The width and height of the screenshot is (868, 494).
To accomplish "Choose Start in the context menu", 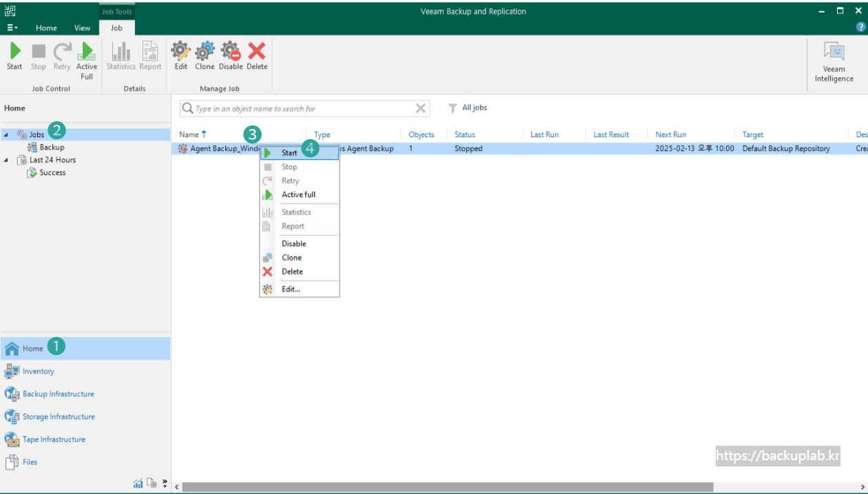I will coord(300,153).
